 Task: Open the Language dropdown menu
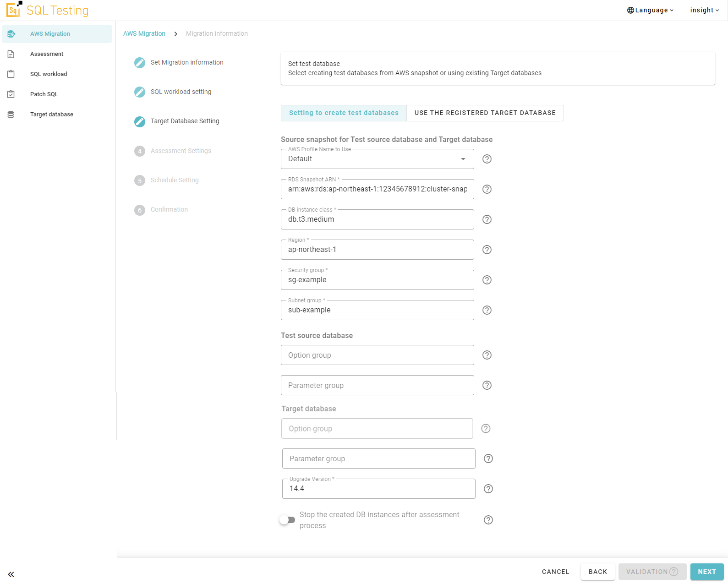coord(651,10)
